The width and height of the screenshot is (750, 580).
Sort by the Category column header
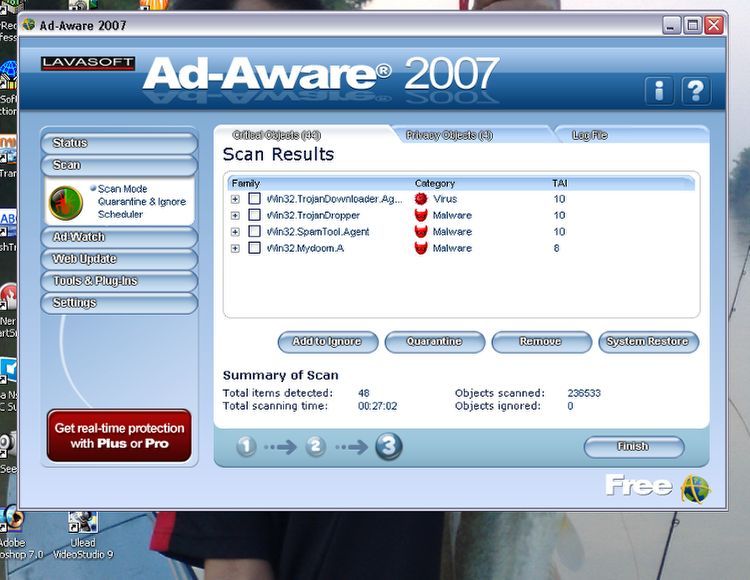pos(435,183)
